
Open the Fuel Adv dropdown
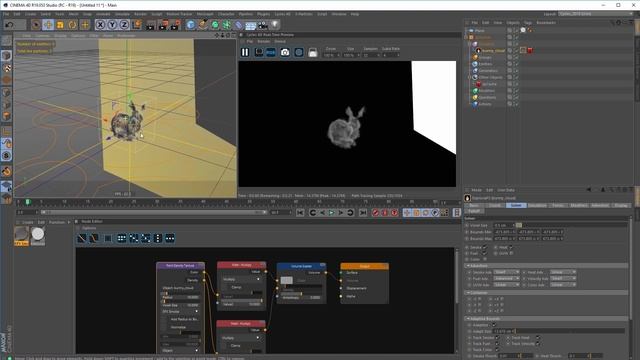(x=507, y=278)
